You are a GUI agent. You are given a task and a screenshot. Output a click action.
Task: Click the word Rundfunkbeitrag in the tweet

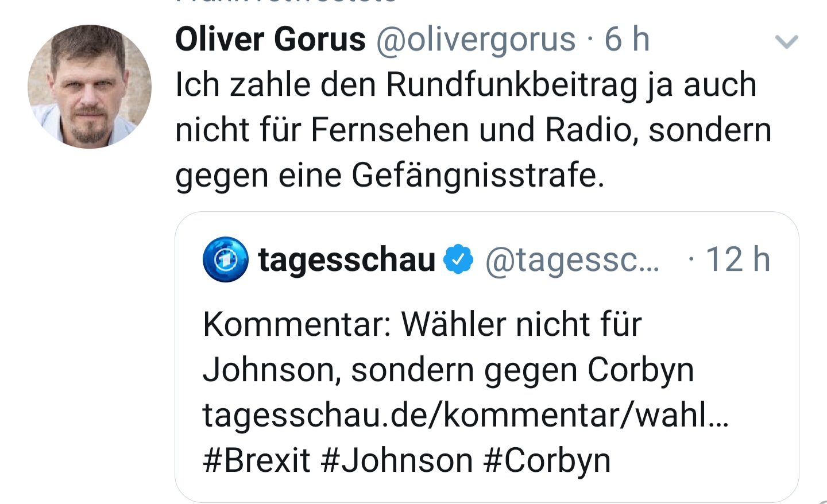pos(512,85)
